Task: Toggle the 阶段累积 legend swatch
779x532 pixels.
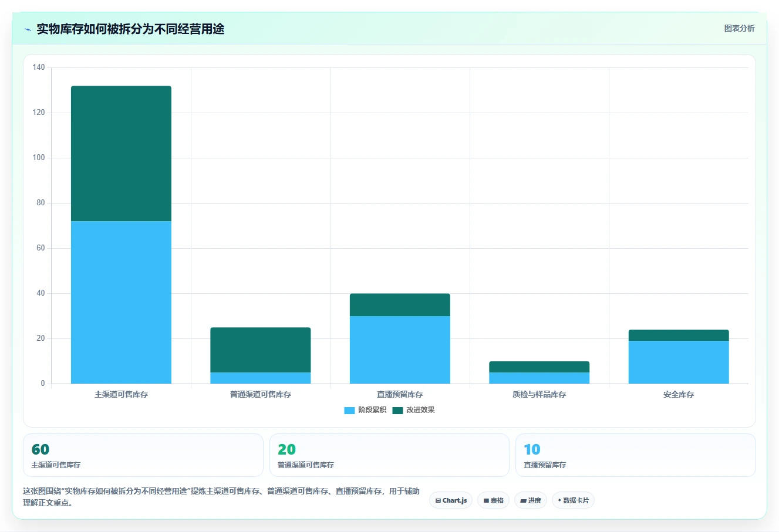Action: pos(349,410)
